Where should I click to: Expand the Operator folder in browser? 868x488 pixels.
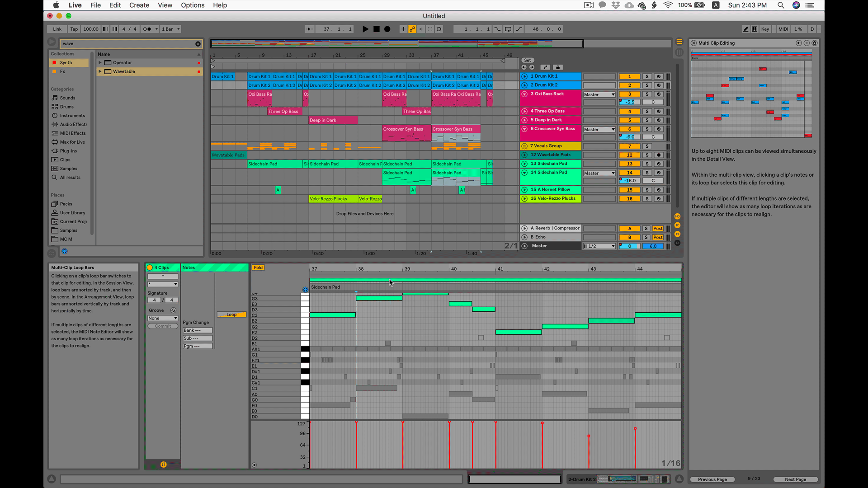(100, 63)
